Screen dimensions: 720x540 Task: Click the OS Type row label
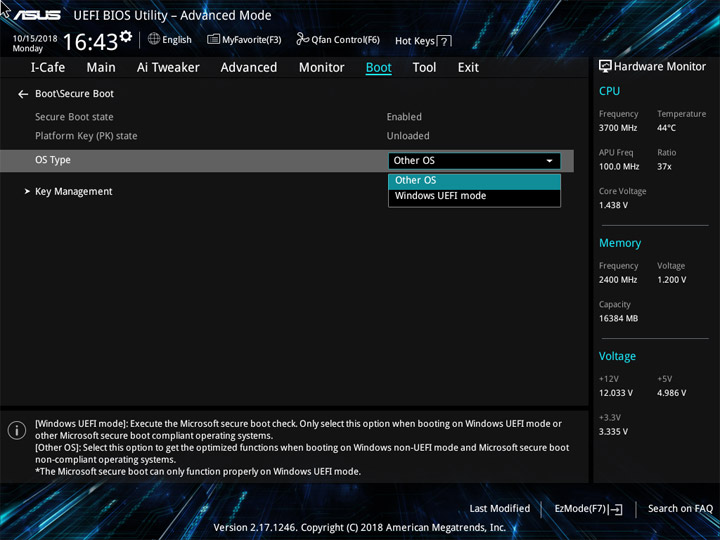[53, 160]
